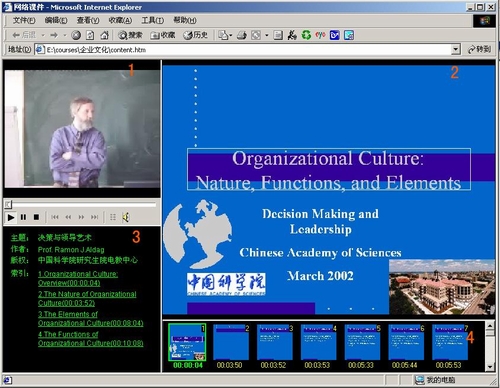Select slide thumbnail timed 00:05:33
Viewport: 500px width, 388px height.
[362, 342]
